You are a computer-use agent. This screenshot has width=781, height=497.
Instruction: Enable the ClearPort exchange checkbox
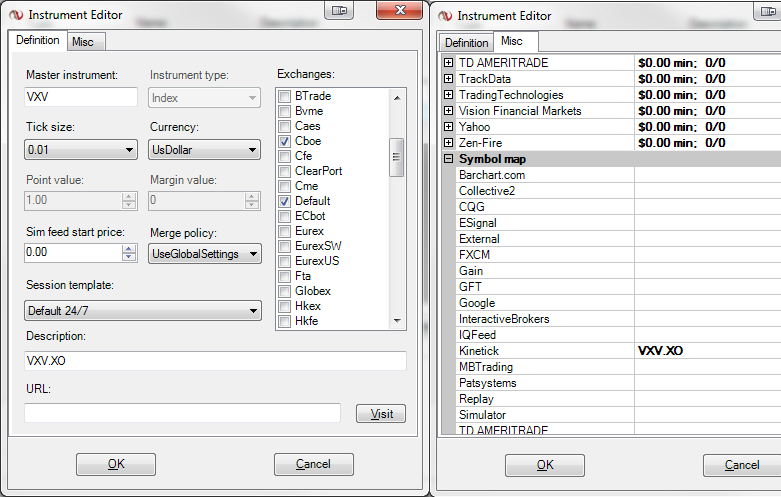[284, 171]
